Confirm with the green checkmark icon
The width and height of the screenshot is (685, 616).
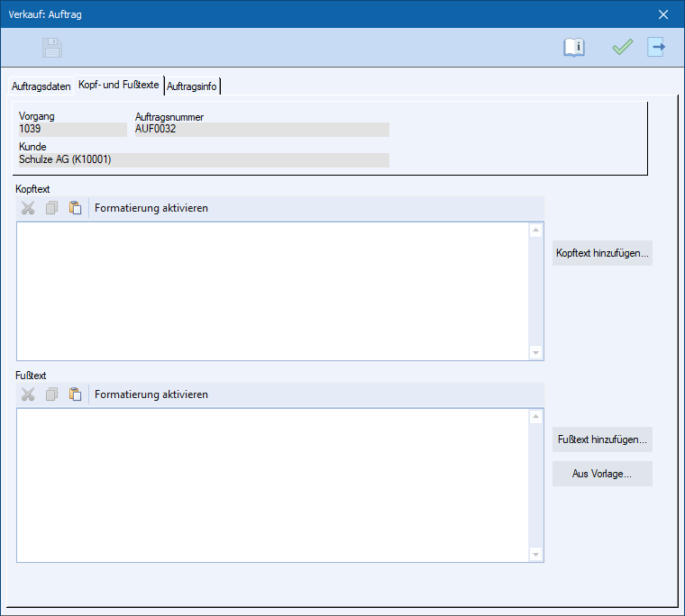622,48
